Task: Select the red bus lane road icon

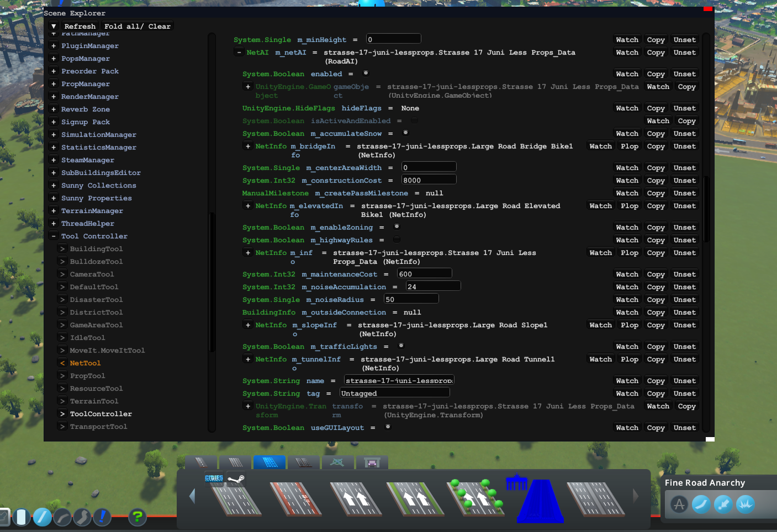Action: 295,499
